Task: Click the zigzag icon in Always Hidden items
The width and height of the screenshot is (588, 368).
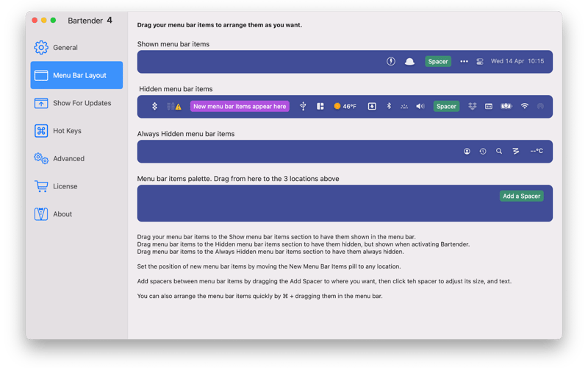Action: pos(516,151)
